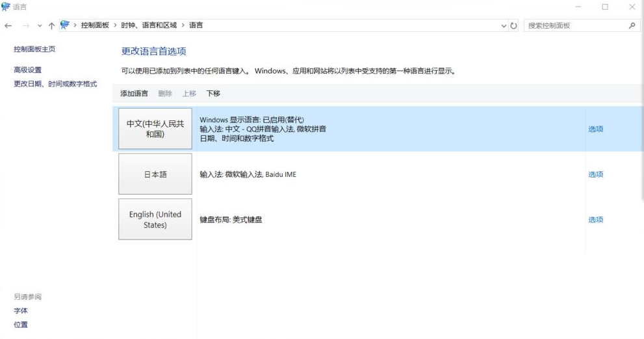Click 下移 toolbar button
The width and height of the screenshot is (644, 339).
coord(213,94)
